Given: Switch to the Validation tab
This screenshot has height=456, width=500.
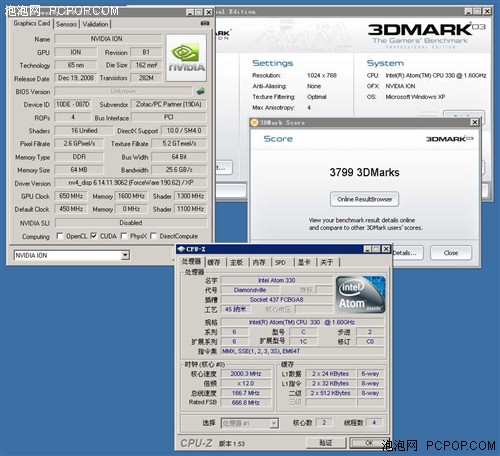Looking at the screenshot, I should tap(95, 24).
